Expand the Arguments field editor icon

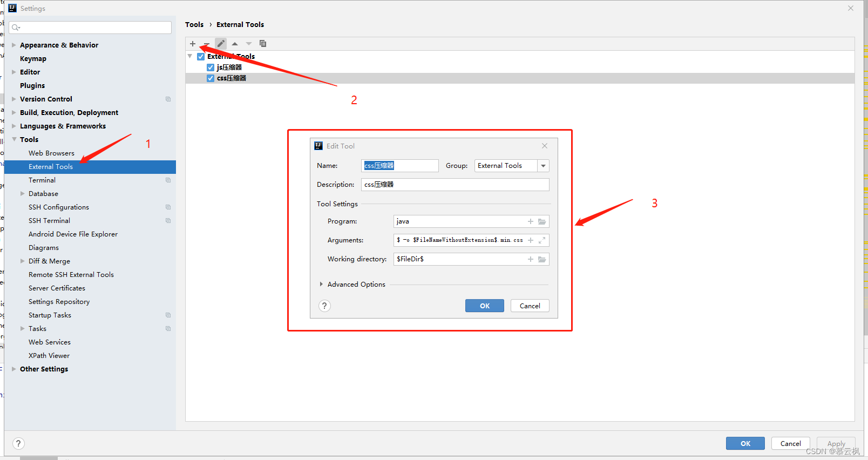542,240
